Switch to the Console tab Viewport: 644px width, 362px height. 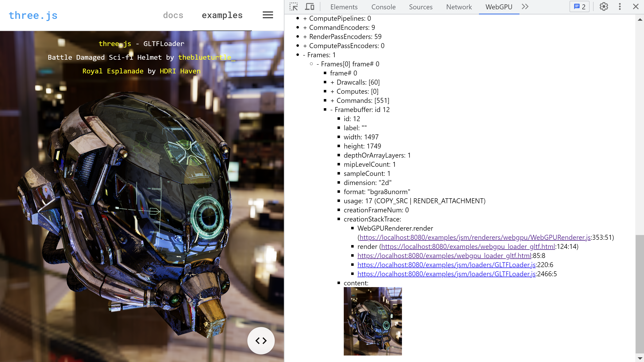tap(383, 7)
